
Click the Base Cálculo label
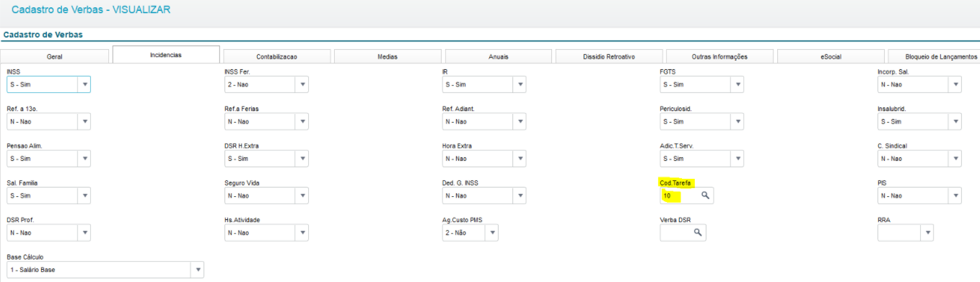(25, 257)
